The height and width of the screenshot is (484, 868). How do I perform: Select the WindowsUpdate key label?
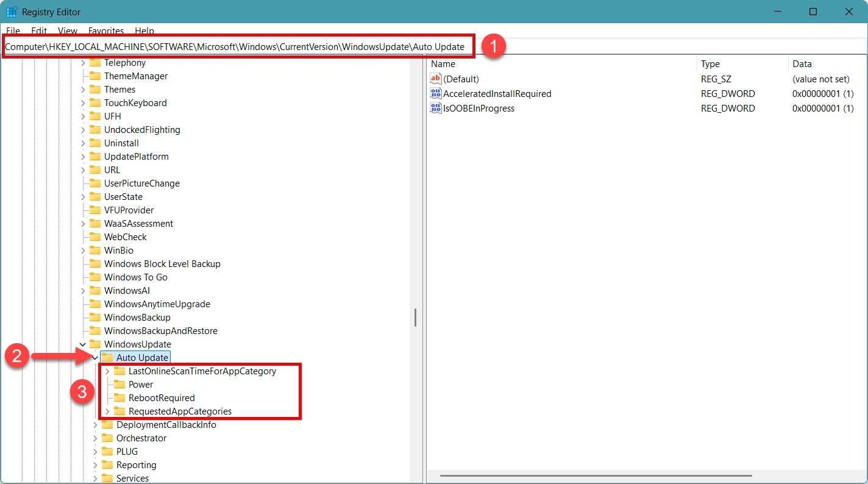tap(138, 344)
